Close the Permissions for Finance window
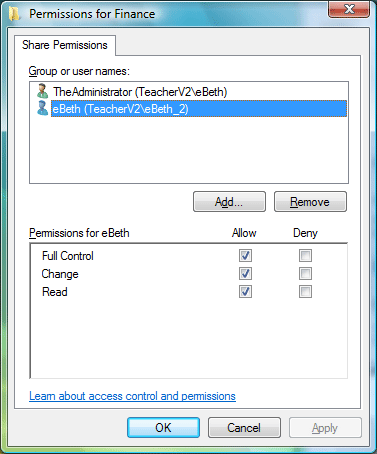377x454 pixels. point(349,9)
